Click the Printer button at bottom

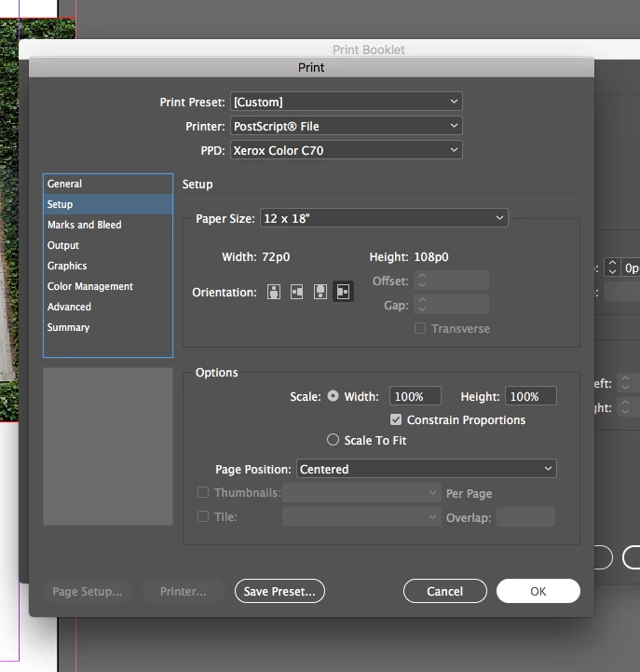pyautogui.click(x=184, y=591)
